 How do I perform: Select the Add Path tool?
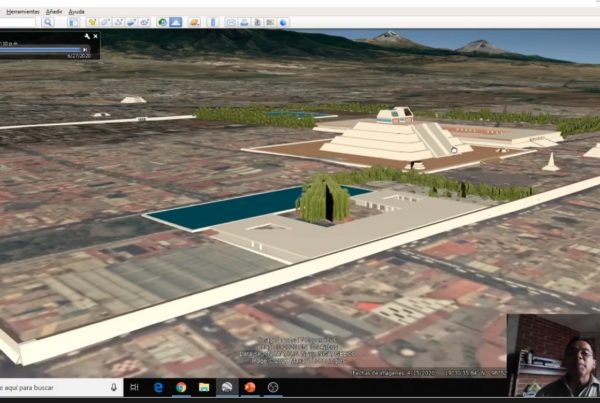tap(119, 21)
